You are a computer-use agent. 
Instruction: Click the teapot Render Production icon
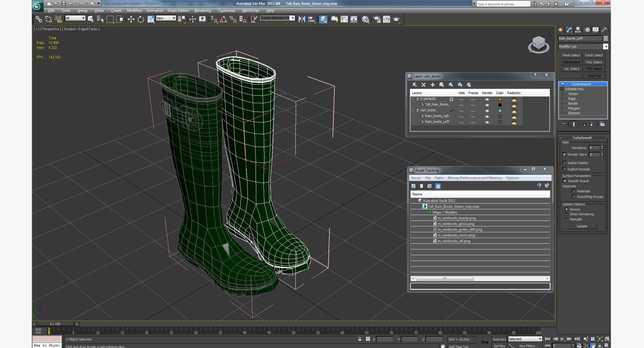coord(396,19)
